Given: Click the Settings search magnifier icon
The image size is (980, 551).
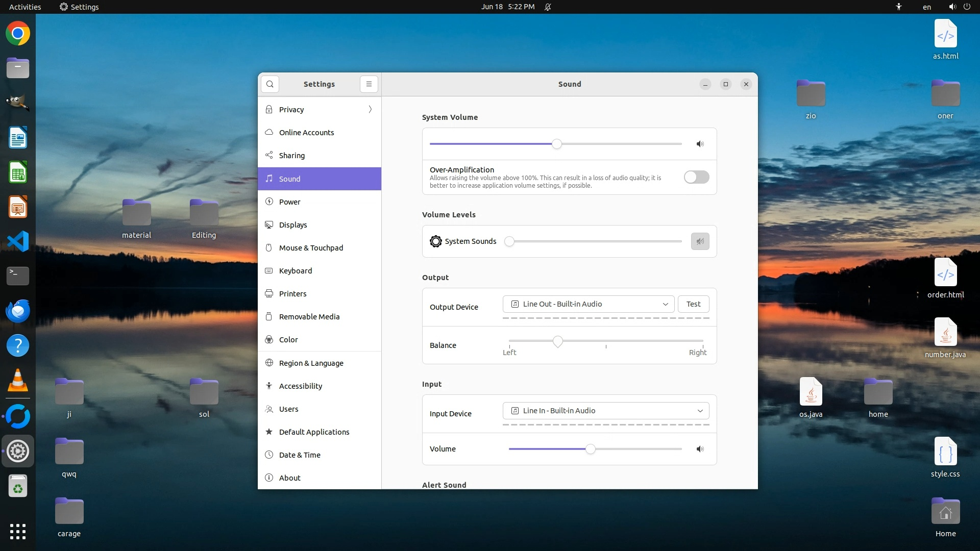Looking at the screenshot, I should (x=269, y=84).
